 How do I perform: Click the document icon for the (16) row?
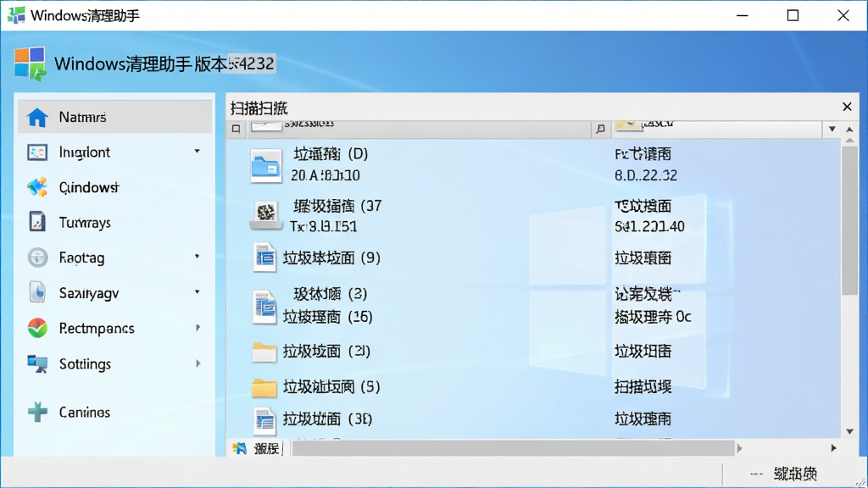pos(264,307)
